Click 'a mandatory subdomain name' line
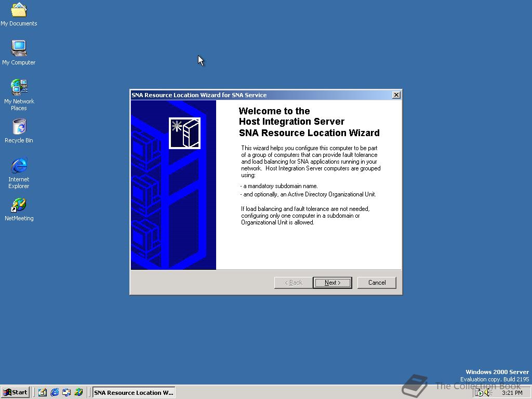The width and height of the screenshot is (532, 399). 279,186
